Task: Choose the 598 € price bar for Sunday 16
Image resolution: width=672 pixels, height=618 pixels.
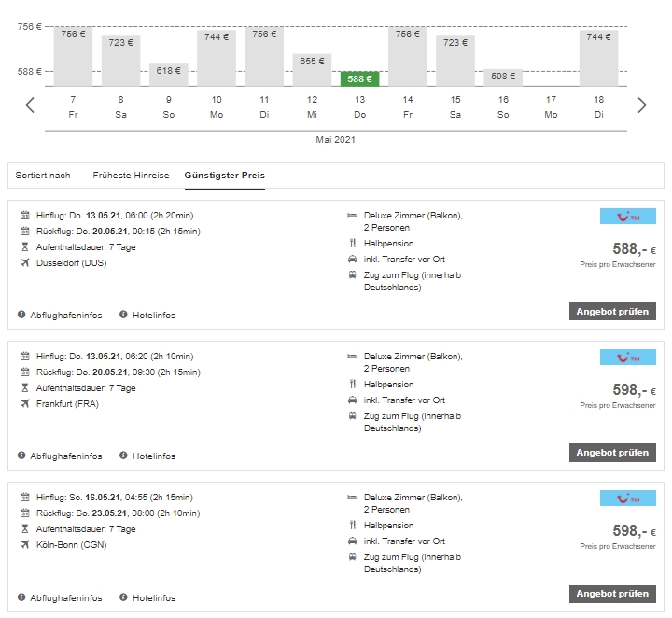Action: click(x=503, y=77)
